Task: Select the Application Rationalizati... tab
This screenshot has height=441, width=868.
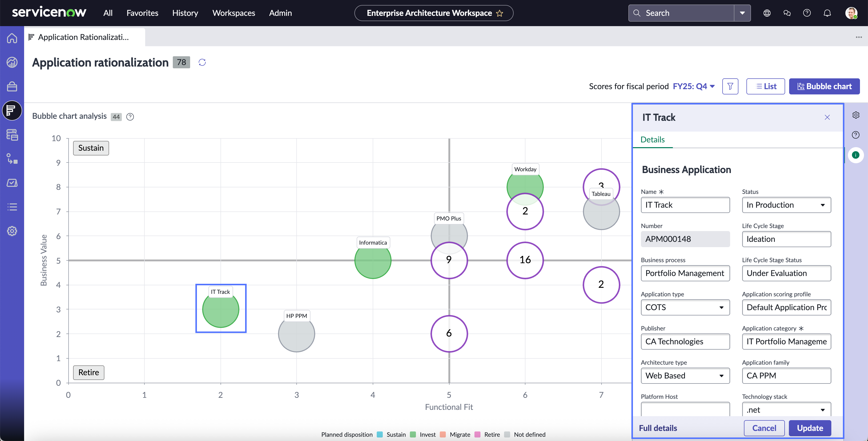Action: [x=84, y=37]
